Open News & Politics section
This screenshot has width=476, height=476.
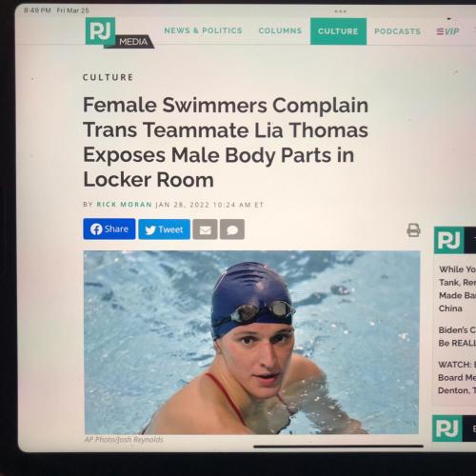pyautogui.click(x=203, y=30)
